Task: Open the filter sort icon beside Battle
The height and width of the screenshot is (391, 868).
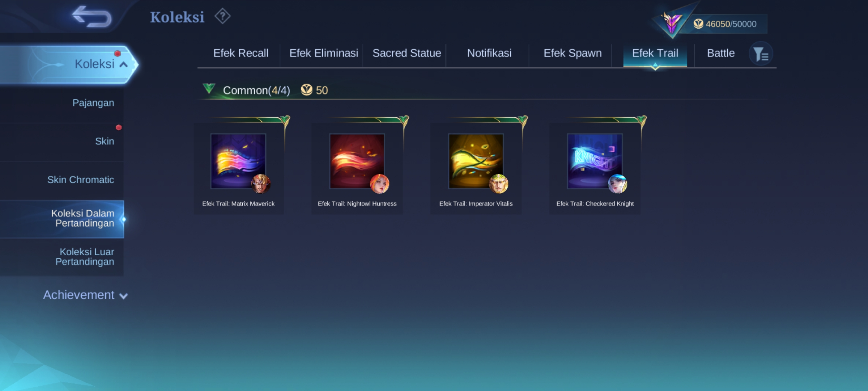Action: (761, 54)
